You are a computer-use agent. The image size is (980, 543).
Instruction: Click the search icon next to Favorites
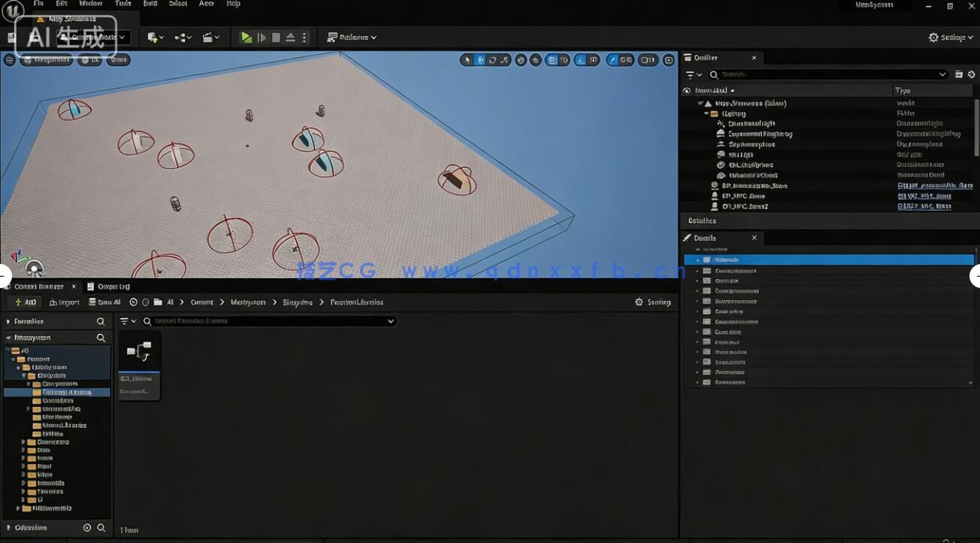(x=101, y=322)
